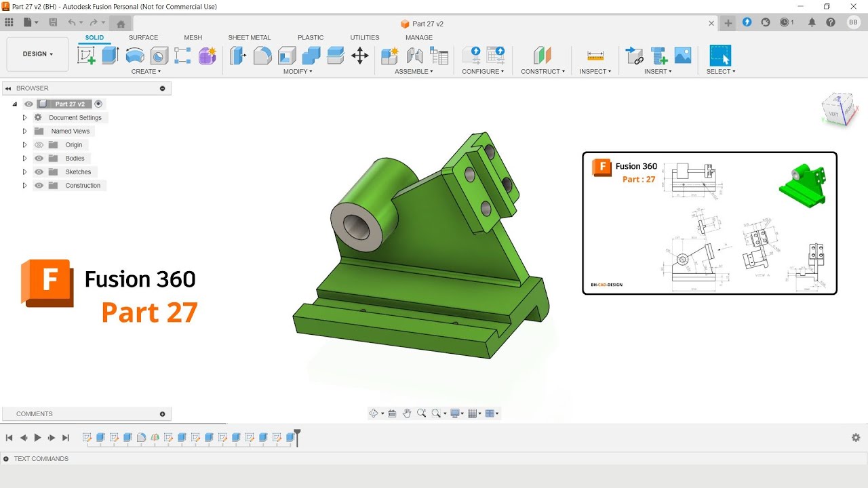868x488 pixels.
Task: Select the Revolve tool
Action: [135, 56]
